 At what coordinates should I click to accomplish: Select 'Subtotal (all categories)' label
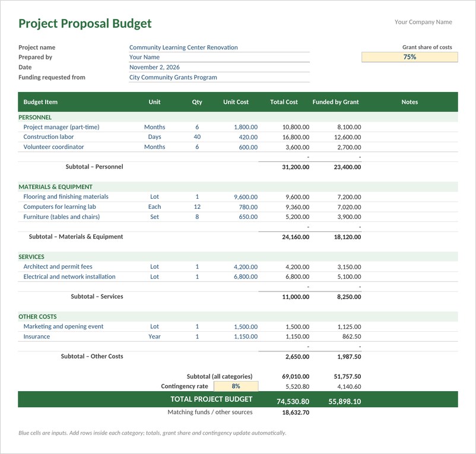(220, 376)
